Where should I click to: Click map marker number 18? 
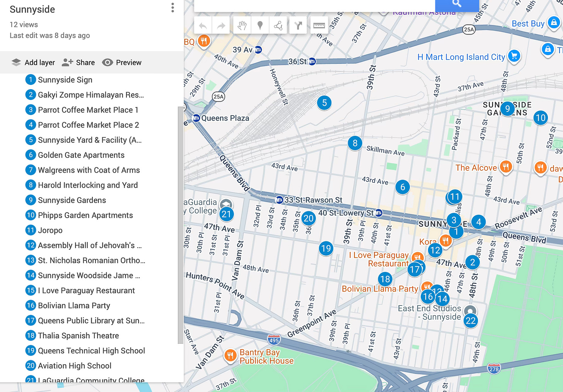385,279
